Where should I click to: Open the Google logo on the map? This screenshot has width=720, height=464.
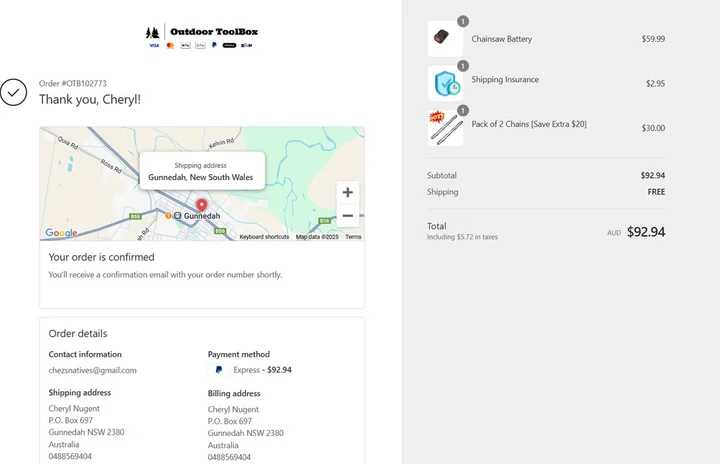click(x=61, y=233)
